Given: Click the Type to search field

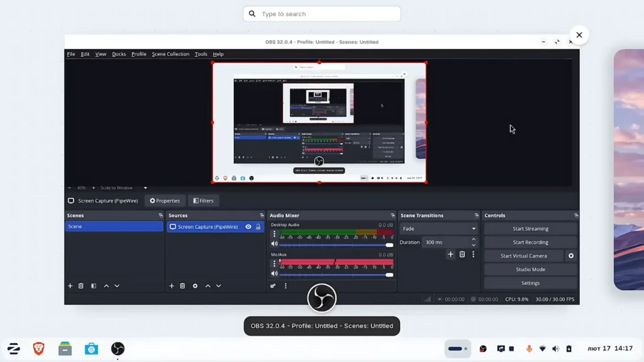Looking at the screenshot, I should click(321, 14).
